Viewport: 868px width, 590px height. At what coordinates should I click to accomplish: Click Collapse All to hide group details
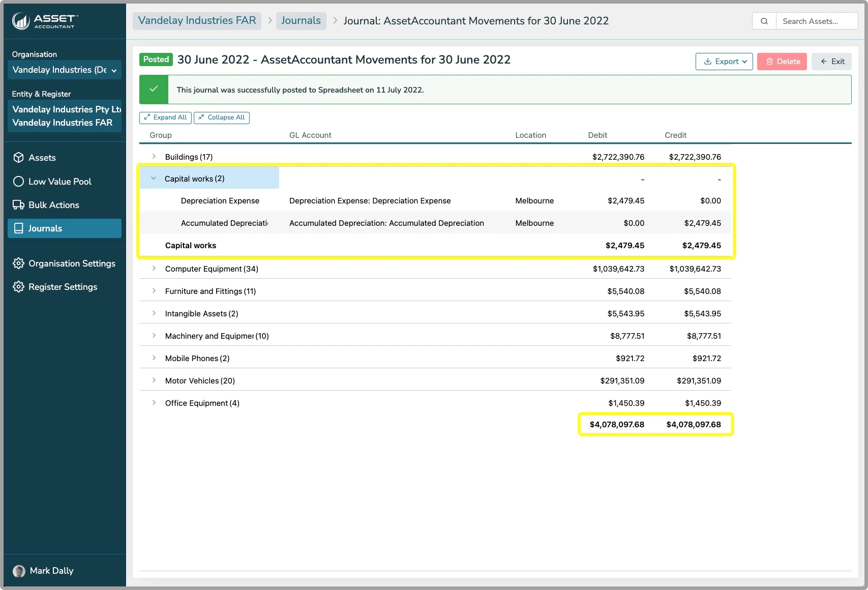(x=222, y=117)
